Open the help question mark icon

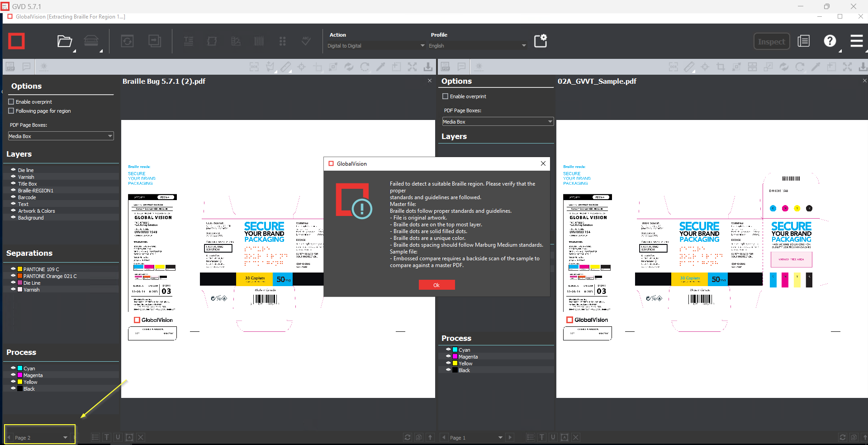click(x=830, y=41)
